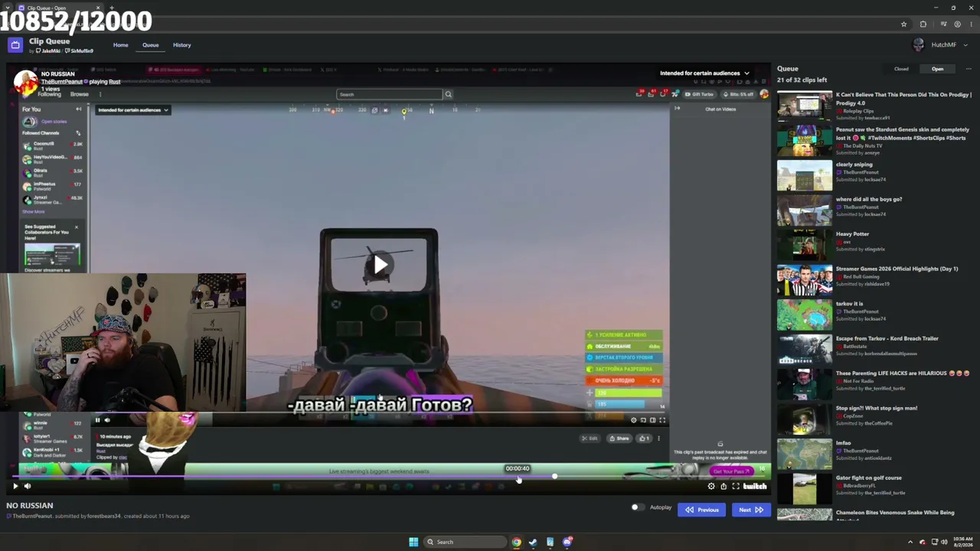
Task: Expand the Intended for certain audiences dropdown at top right
Action: pyautogui.click(x=704, y=73)
